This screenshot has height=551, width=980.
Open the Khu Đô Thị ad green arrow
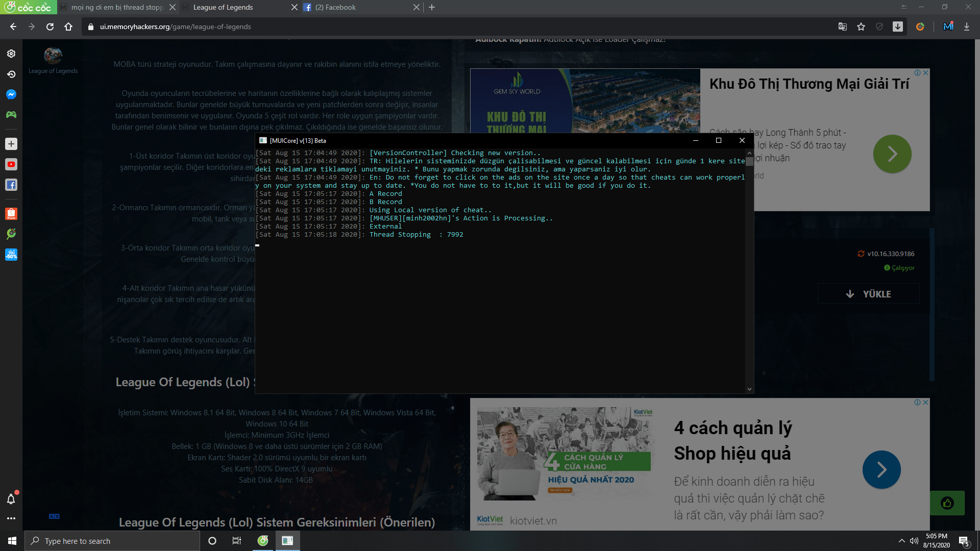892,154
